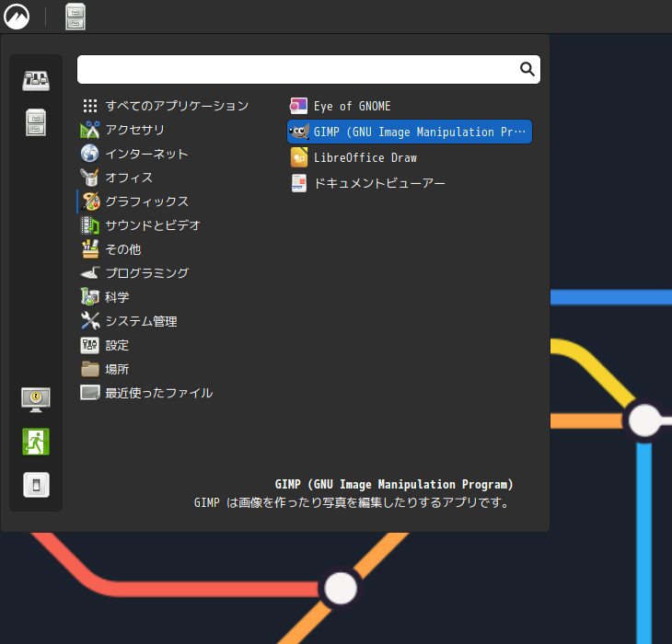672x644 pixels.
Task: Focus the application search field
Action: point(308,69)
